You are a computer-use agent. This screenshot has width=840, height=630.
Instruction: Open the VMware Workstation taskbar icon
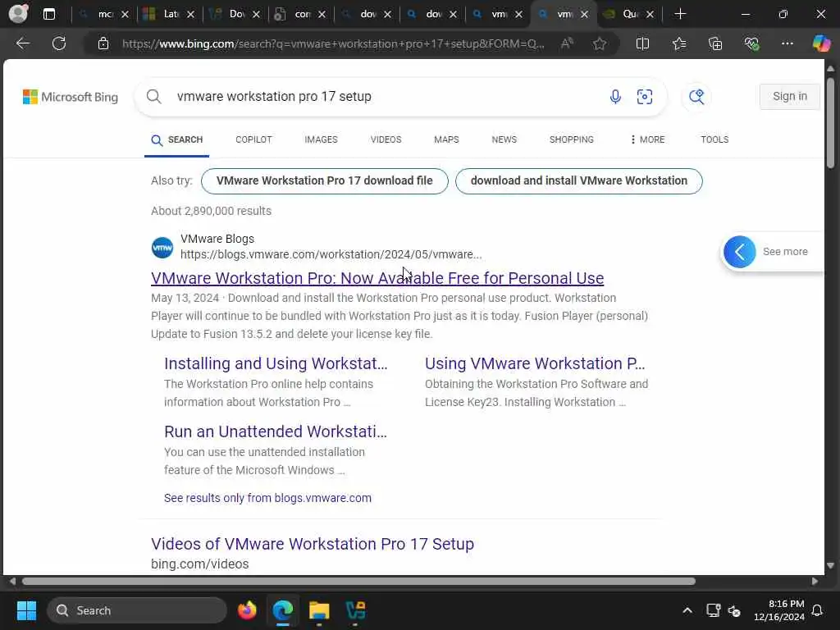pyautogui.click(x=355, y=610)
